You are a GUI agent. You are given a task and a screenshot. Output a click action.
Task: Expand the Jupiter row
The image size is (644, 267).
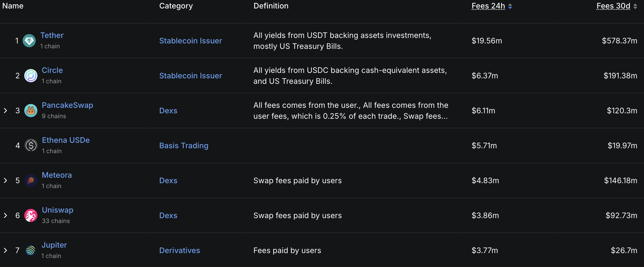(x=5, y=250)
